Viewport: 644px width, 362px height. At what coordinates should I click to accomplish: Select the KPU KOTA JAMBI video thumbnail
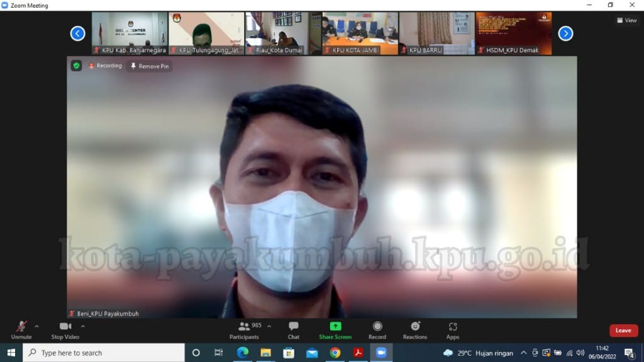pos(360,33)
